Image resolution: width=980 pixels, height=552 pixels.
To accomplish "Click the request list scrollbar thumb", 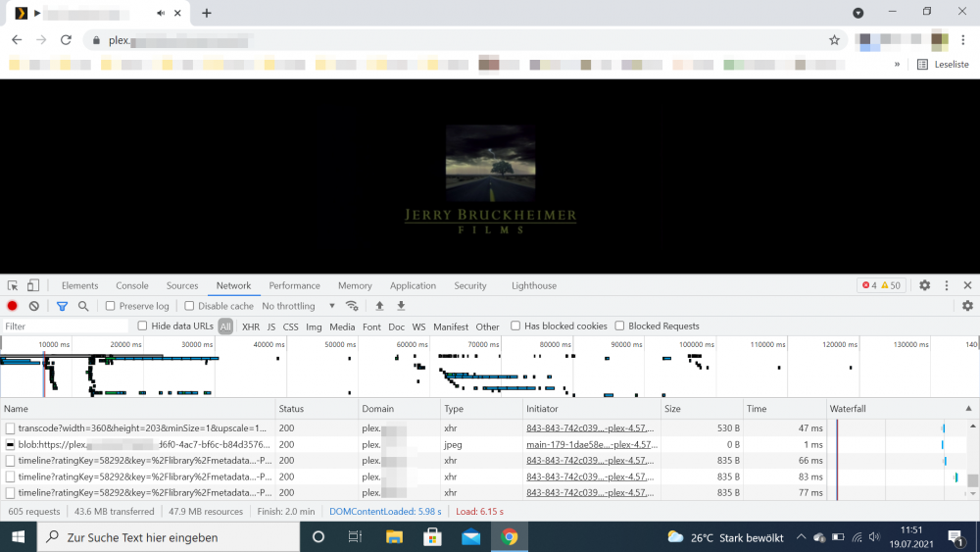I will 972,480.
